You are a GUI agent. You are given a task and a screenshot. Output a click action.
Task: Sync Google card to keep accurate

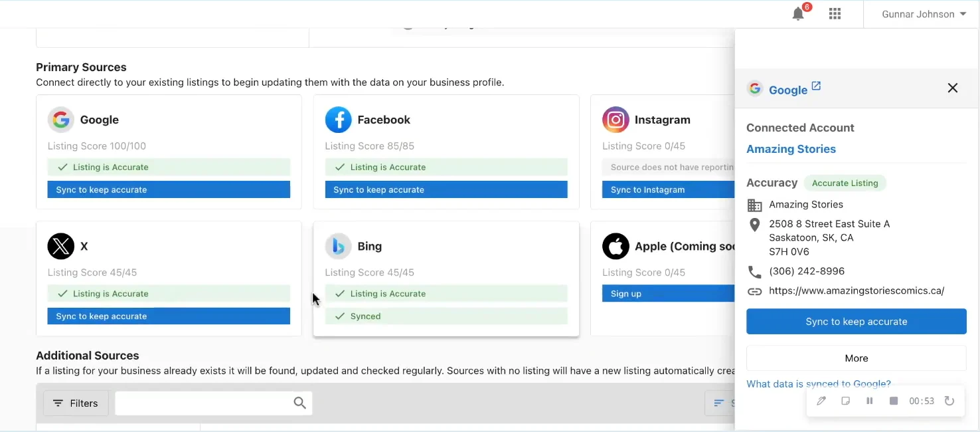click(169, 189)
